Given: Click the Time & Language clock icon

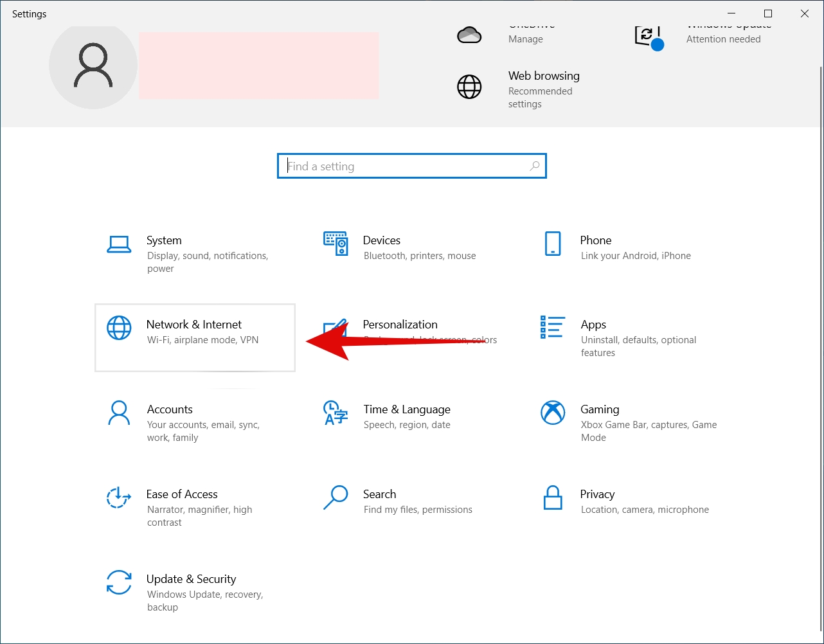Looking at the screenshot, I should [336, 413].
